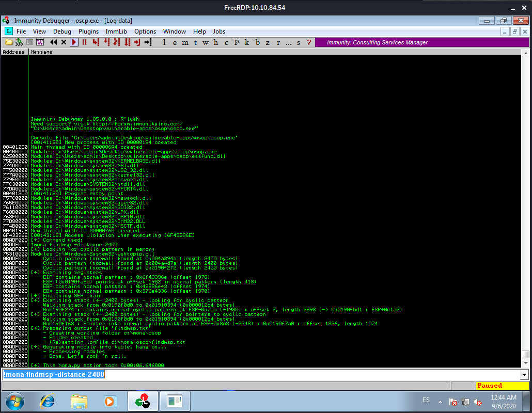Select the 'ESP (0x0190fa30) points at offset 1982' line
Image resolution: width=532 pixels, height=413 pixels.
(x=150, y=282)
